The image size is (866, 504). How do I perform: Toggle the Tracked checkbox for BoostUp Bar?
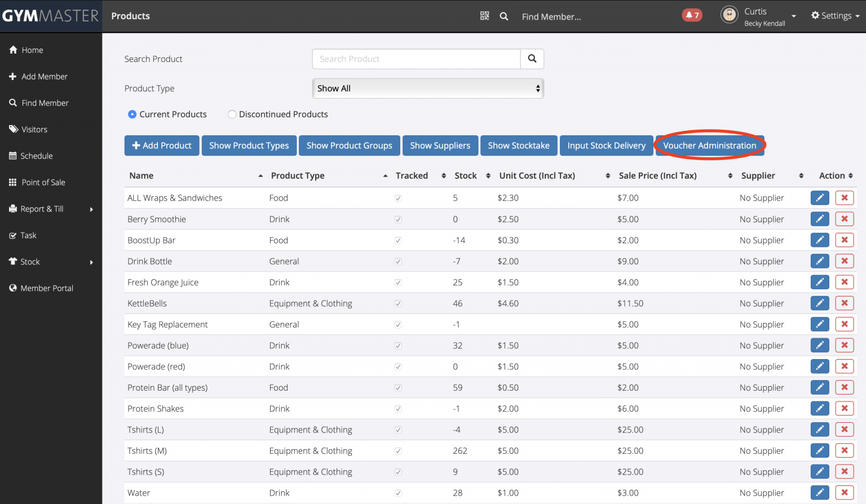tap(398, 241)
